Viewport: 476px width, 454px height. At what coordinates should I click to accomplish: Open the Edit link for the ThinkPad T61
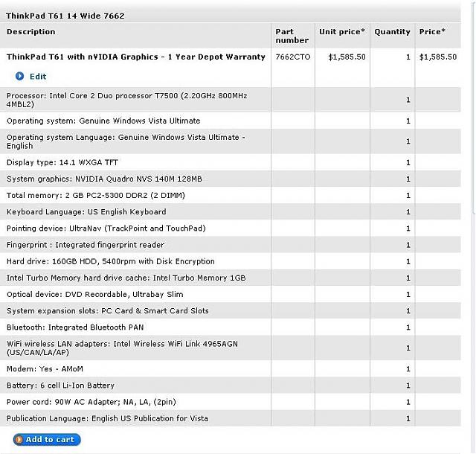coord(38,76)
